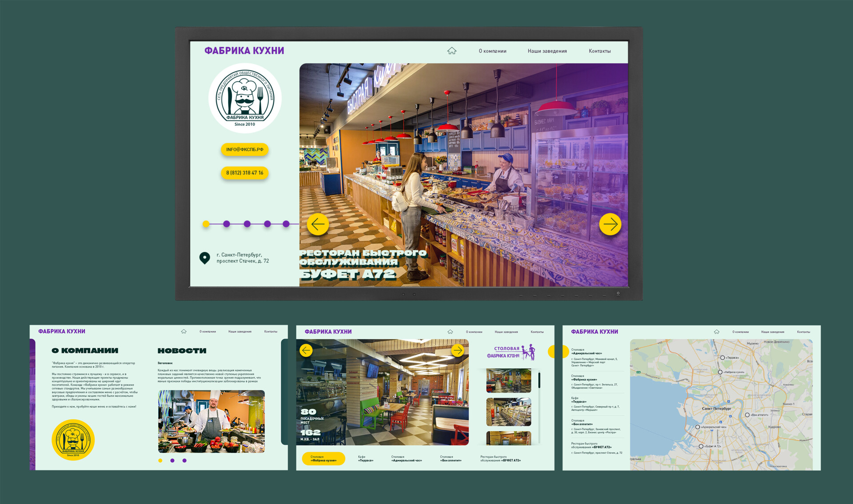Click left arrow on canteen gallery photo
The image size is (853, 504).
coord(306,350)
